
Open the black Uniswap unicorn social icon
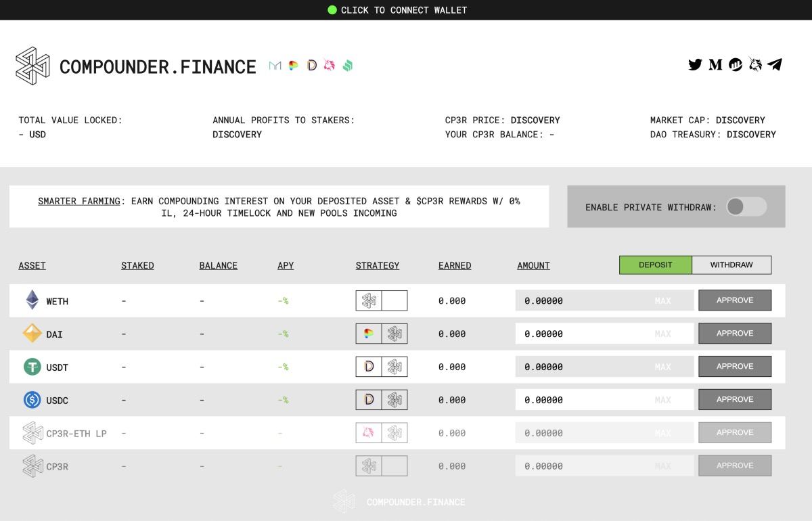pyautogui.click(x=755, y=65)
